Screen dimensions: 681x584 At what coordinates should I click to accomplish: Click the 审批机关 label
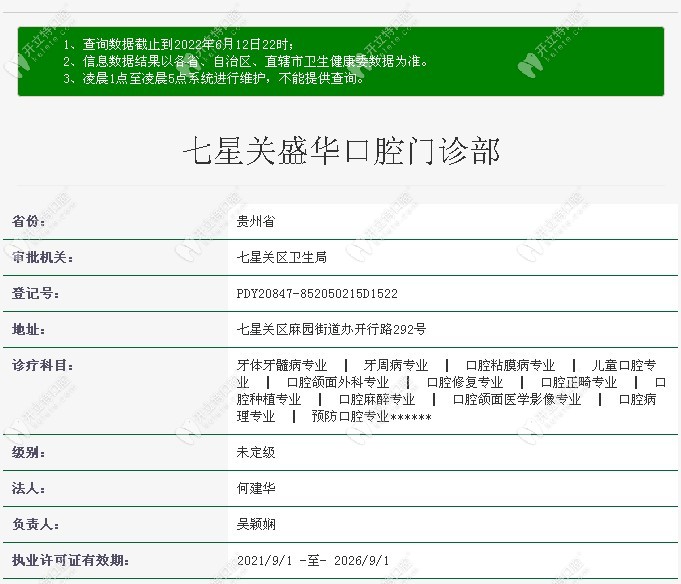43,257
